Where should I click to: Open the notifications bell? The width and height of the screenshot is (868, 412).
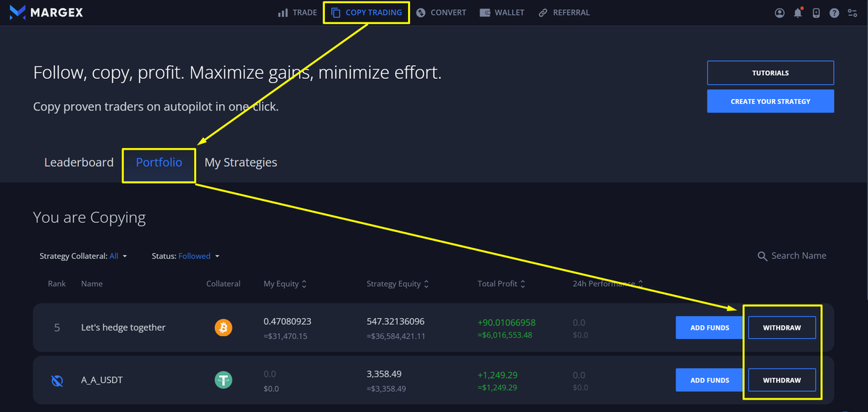pos(798,13)
